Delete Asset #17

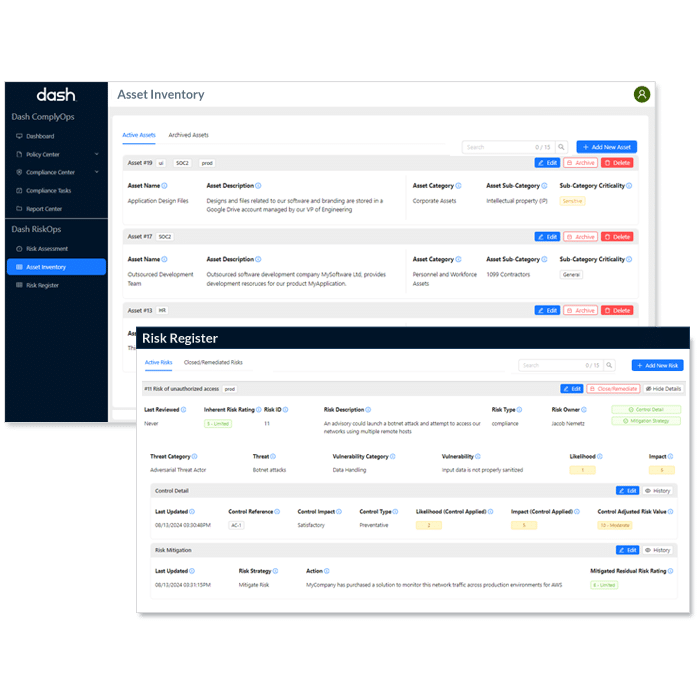tap(617, 237)
